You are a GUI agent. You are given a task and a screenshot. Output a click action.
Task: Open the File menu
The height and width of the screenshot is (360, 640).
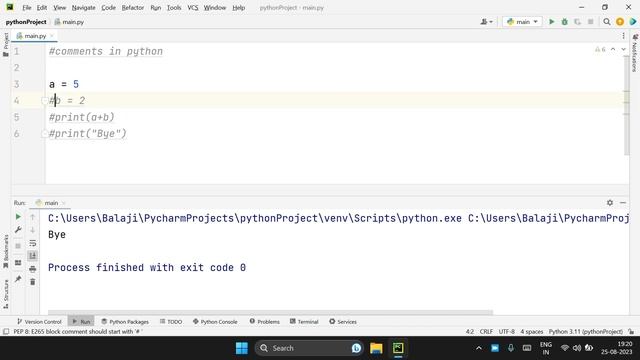(x=27, y=8)
